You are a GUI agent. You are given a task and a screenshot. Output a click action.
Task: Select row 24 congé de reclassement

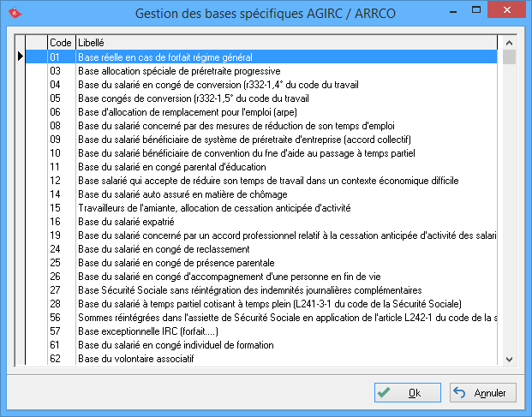pos(257,248)
